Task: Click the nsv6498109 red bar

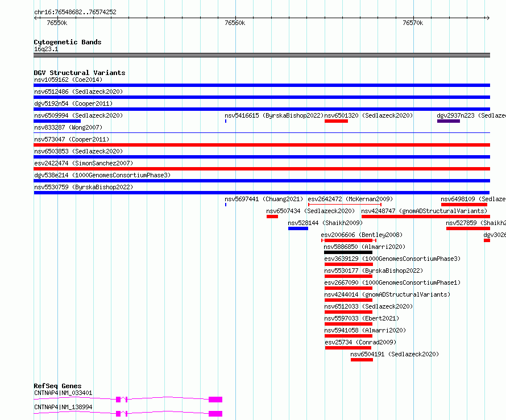Action: [x=464, y=205]
